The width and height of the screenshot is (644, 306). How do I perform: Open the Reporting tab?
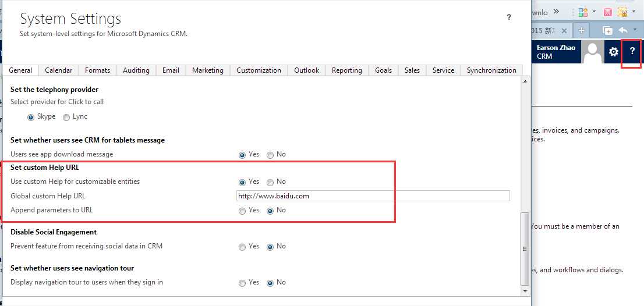pyautogui.click(x=346, y=70)
